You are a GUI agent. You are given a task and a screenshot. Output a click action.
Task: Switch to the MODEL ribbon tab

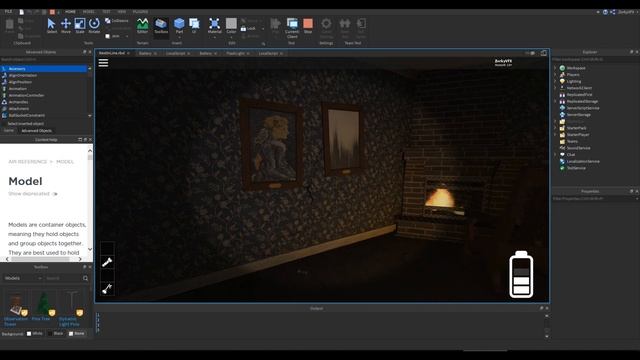click(89, 12)
